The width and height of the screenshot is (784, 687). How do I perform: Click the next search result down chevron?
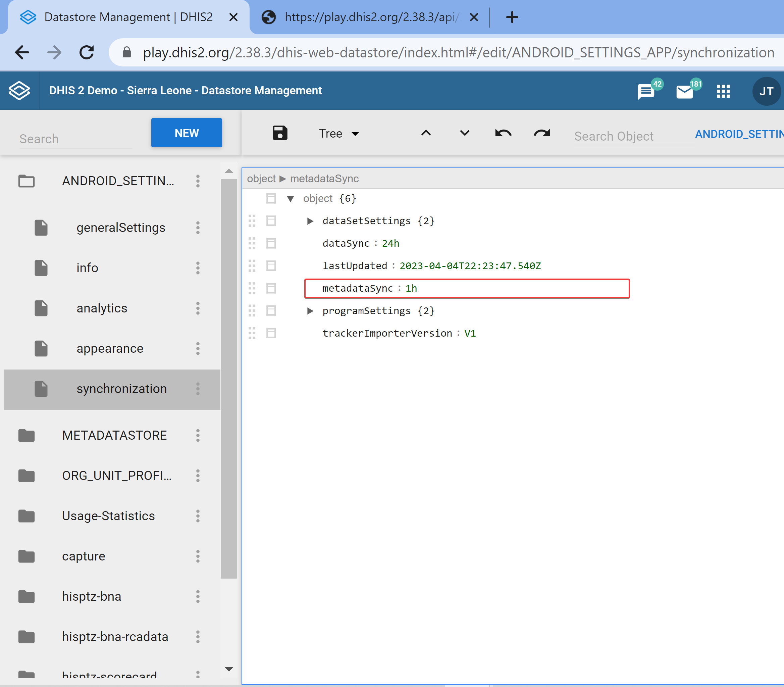(x=464, y=133)
